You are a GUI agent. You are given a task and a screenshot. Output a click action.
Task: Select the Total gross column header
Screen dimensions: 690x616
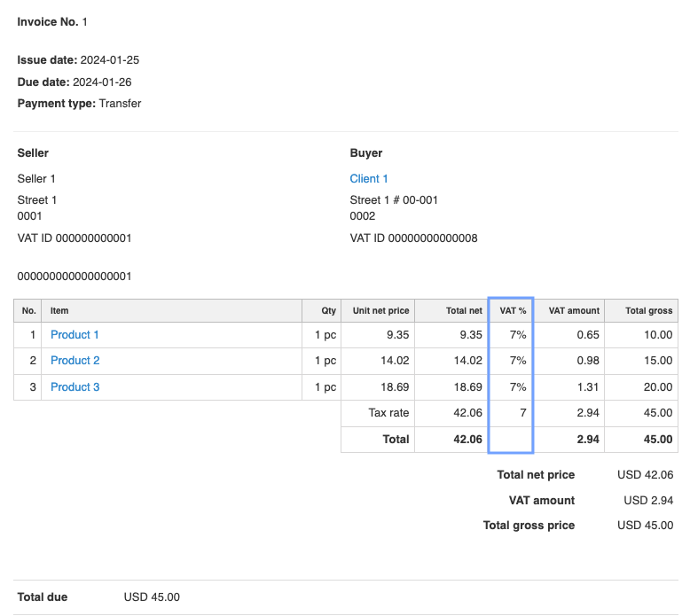pyautogui.click(x=648, y=311)
